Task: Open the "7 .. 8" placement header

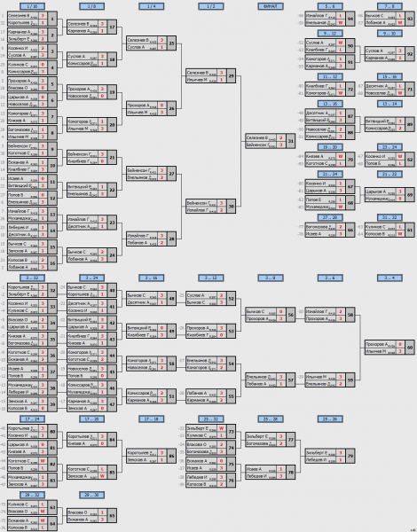Action: (389, 6)
